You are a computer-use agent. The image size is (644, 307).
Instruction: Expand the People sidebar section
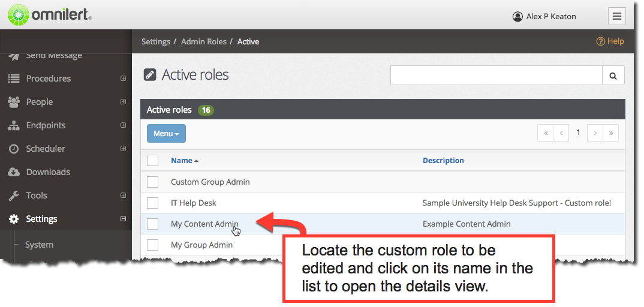123,102
